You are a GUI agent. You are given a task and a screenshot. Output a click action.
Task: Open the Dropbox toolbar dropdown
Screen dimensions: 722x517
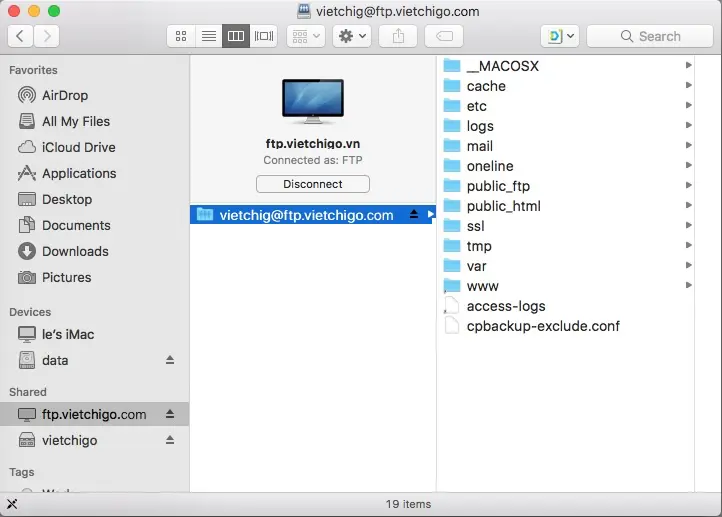tap(560, 36)
